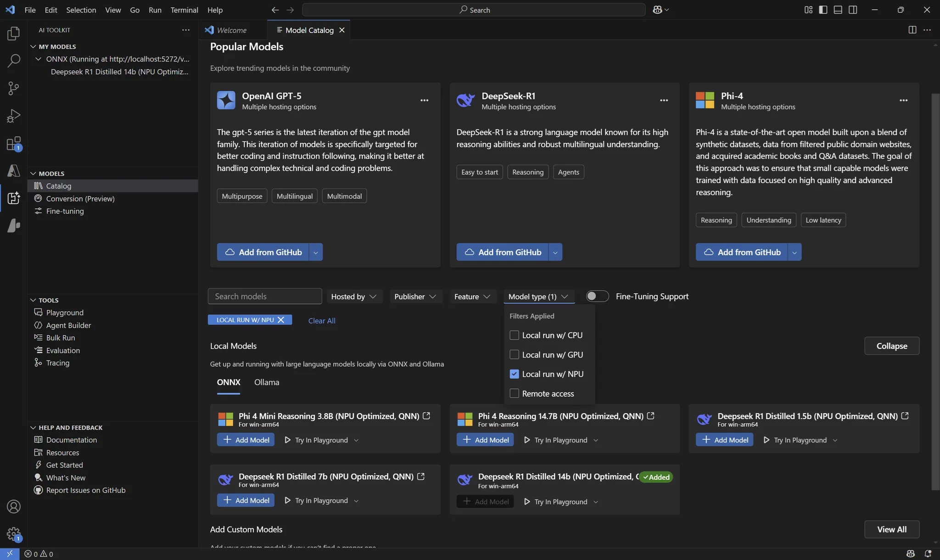Image resolution: width=940 pixels, height=560 pixels.
Task: Open the File menu
Action: (30, 10)
